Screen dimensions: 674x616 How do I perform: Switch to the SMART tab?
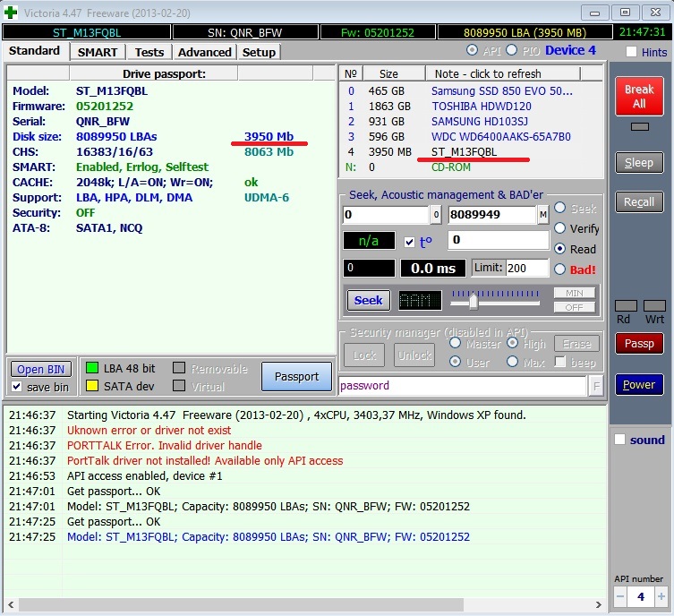(98, 52)
